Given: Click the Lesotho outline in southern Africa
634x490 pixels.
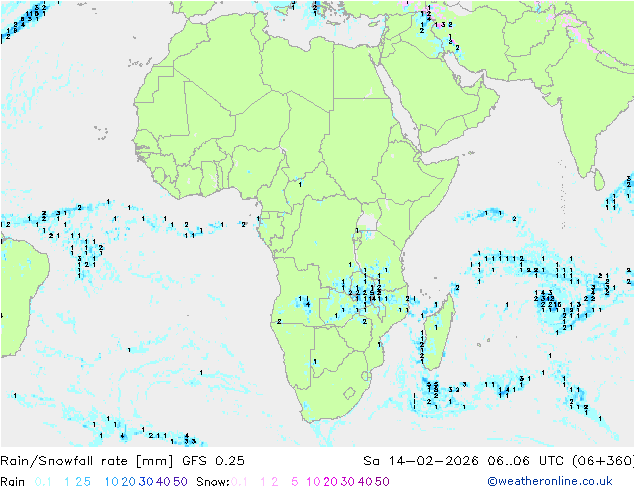Looking at the screenshot, I should coord(349,393).
